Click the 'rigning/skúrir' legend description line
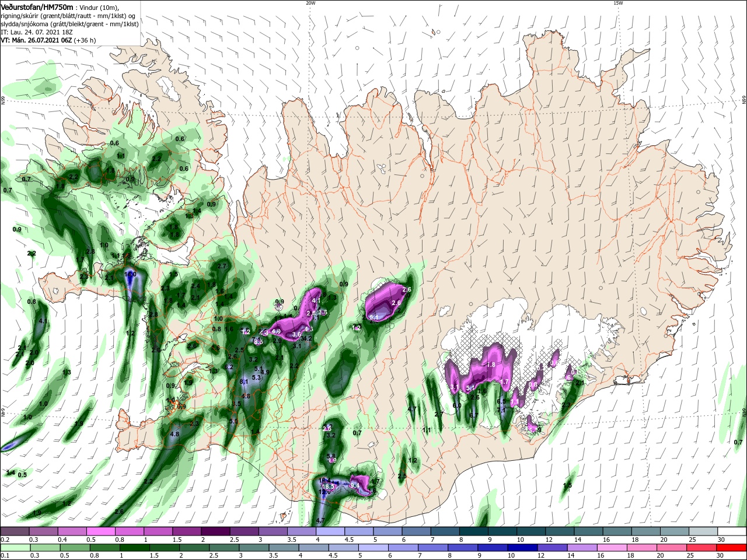Screen dimensions: 747x560 [68, 16]
